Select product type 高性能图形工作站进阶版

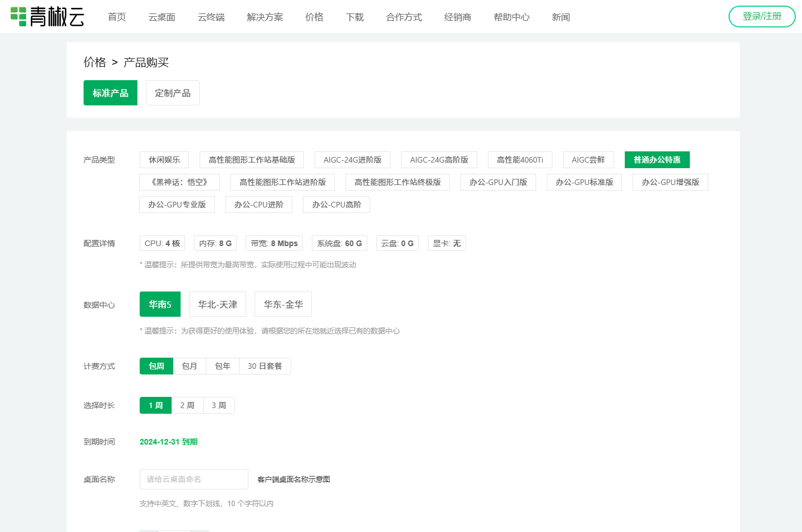tap(283, 182)
